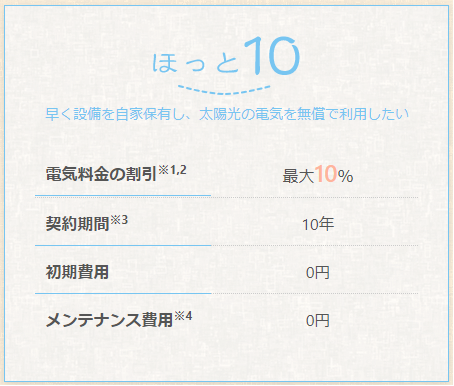Click the ※3 footnote marker
The width and height of the screenshot is (454, 386).
[x=119, y=220]
